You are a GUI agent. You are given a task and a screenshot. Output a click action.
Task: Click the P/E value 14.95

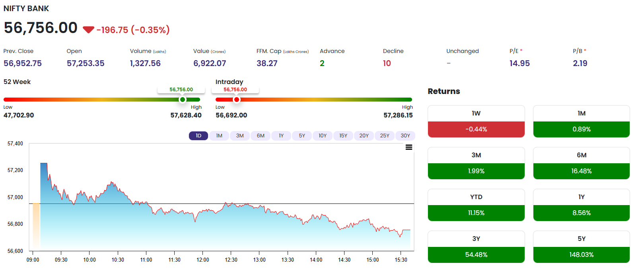click(519, 63)
